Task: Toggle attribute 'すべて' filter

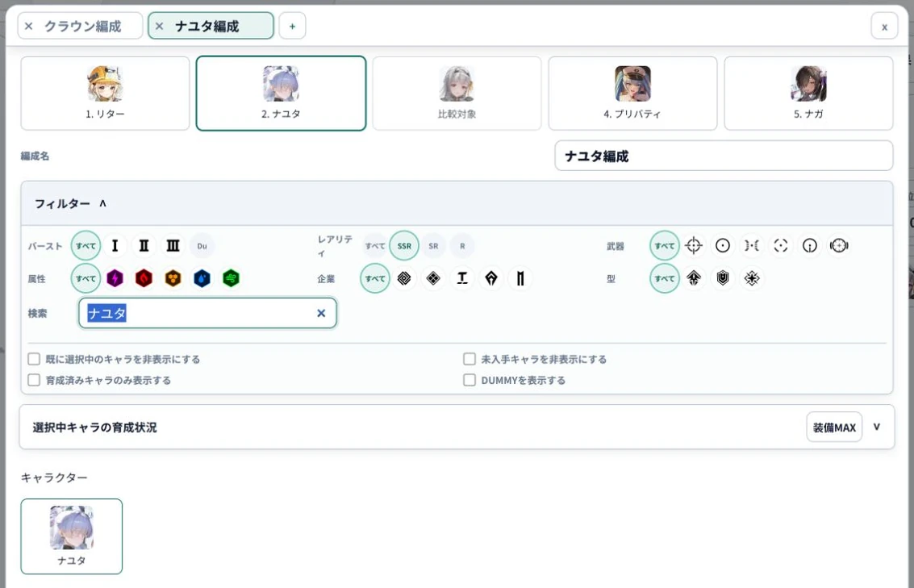Action: 86,278
